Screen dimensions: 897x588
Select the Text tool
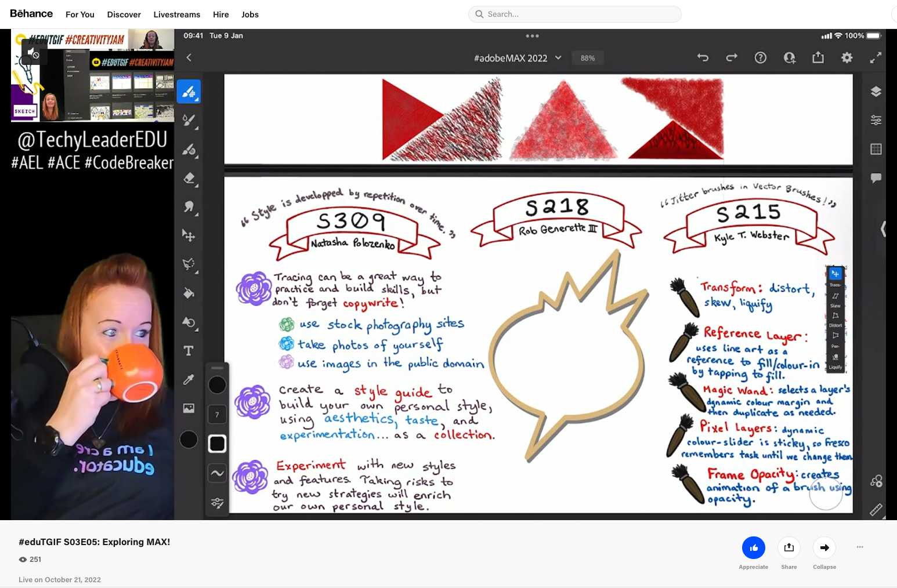coord(189,351)
